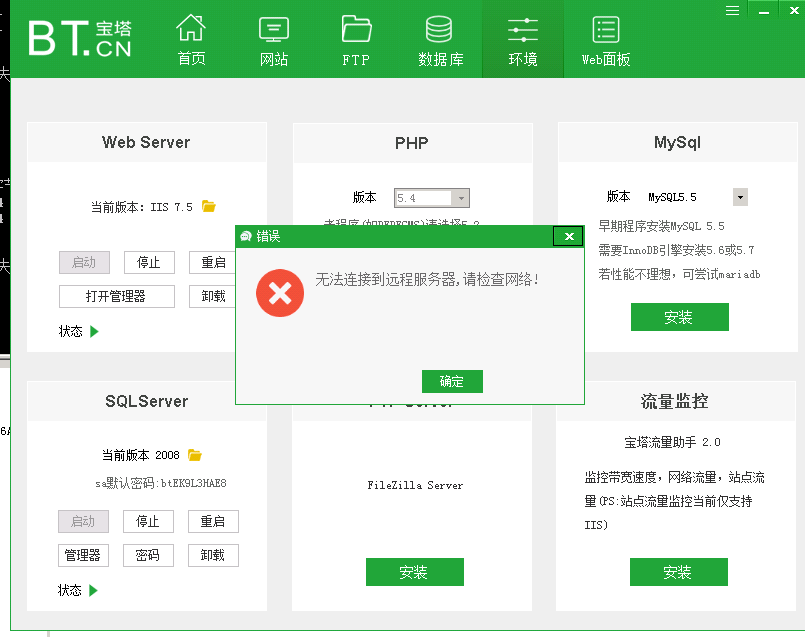
Task: Restart SQLServer with 重启 button
Action: pyautogui.click(x=213, y=522)
